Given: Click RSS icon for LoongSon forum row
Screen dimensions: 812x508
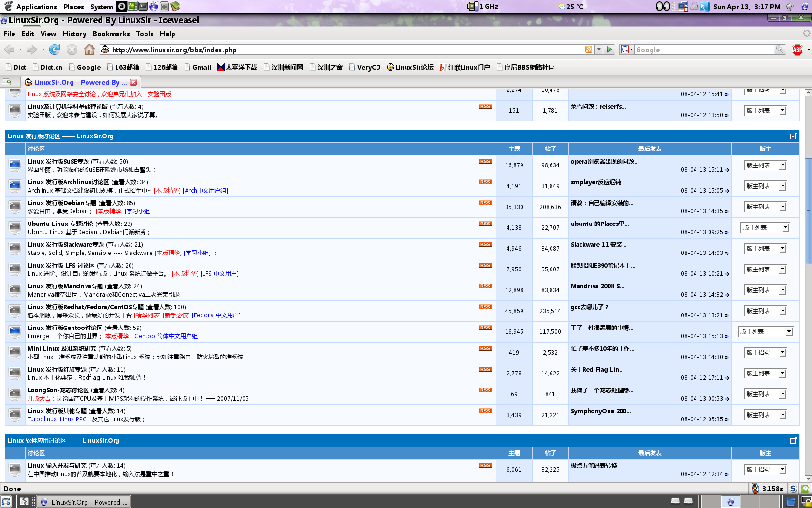Looking at the screenshot, I should [x=485, y=390].
